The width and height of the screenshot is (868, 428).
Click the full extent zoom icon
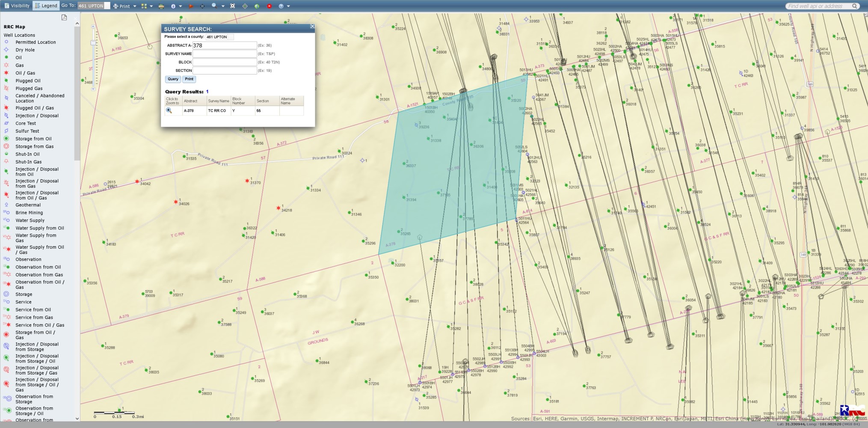(233, 6)
